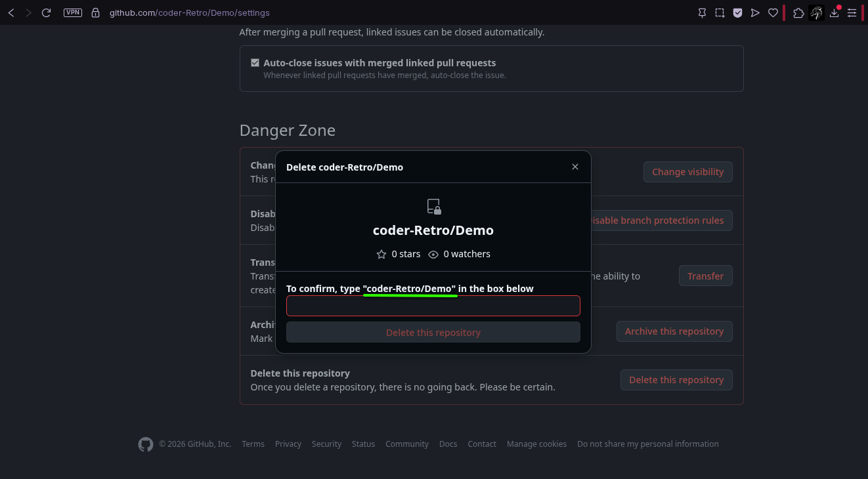Viewport: 868px width, 479px height.
Task: Open the browser easy setup menu icon
Action: 852,12
